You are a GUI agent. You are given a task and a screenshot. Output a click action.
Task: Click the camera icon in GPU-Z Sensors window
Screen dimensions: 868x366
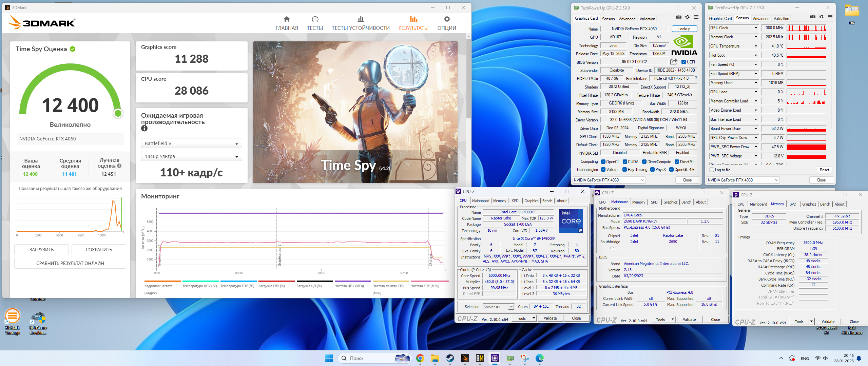tap(812, 17)
